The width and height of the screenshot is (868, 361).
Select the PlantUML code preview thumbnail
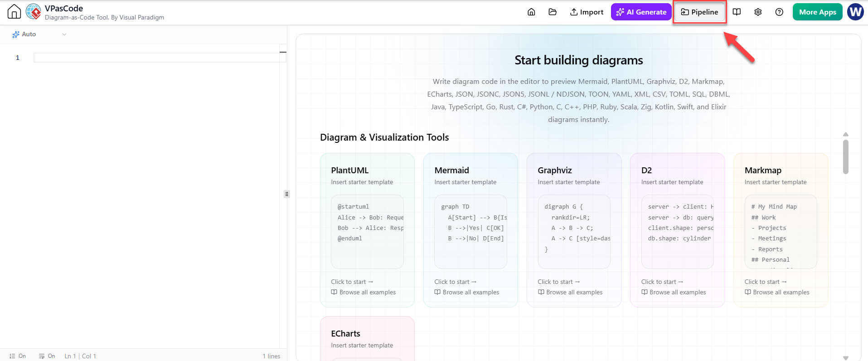coord(367,232)
